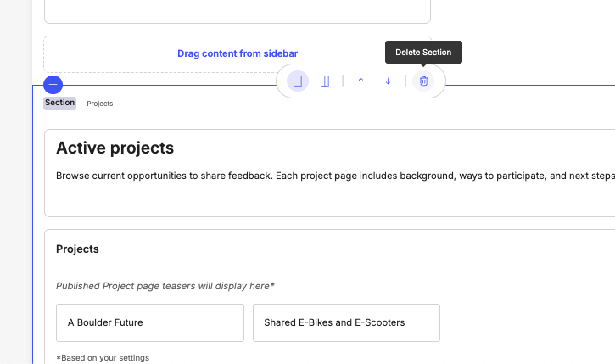Switch to the two-column layout icon
Screen dimensions: 615x364
324,81
